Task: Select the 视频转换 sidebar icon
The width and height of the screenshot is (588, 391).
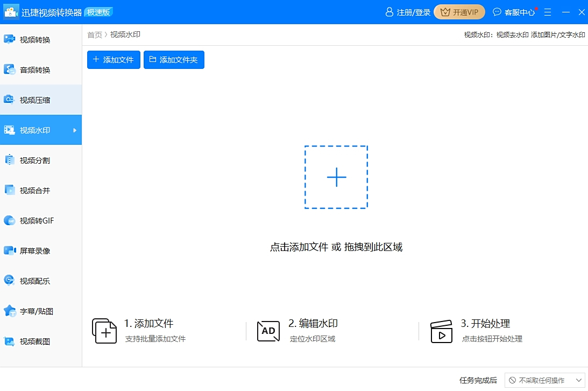Action: click(32, 39)
